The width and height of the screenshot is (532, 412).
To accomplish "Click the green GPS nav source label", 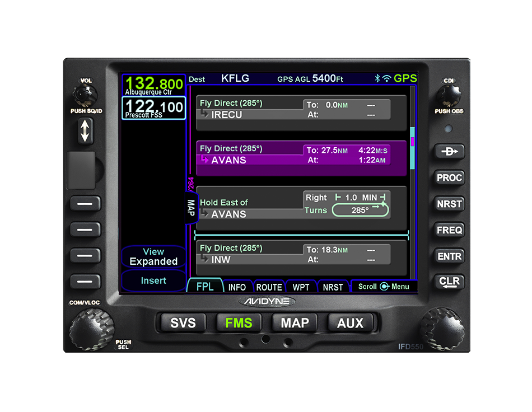I will click(x=405, y=78).
